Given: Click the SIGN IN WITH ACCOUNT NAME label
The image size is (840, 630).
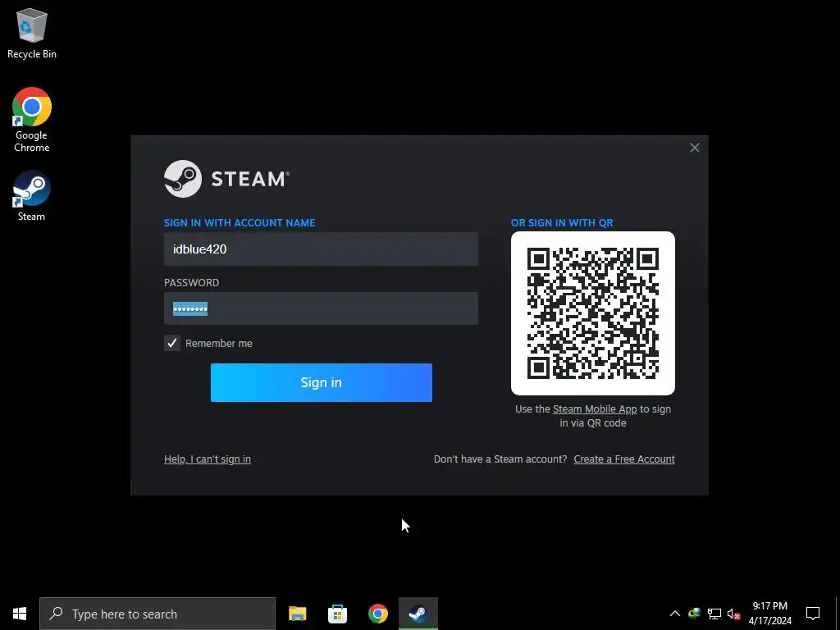Looking at the screenshot, I should point(240,223).
